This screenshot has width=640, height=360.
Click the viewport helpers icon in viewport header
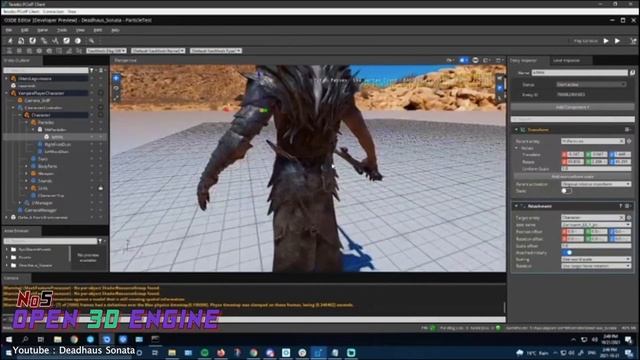pyautogui.click(x=476, y=60)
